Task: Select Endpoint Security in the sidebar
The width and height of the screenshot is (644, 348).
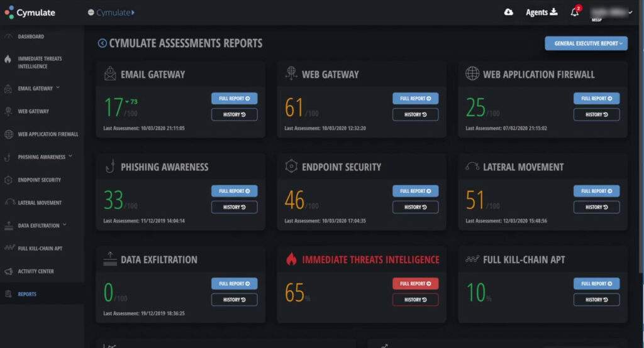Action: [40, 180]
